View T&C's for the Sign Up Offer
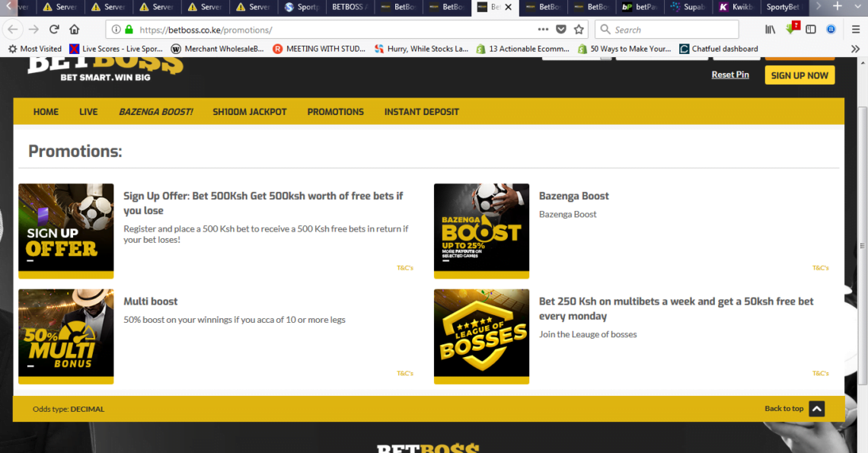 (x=405, y=268)
